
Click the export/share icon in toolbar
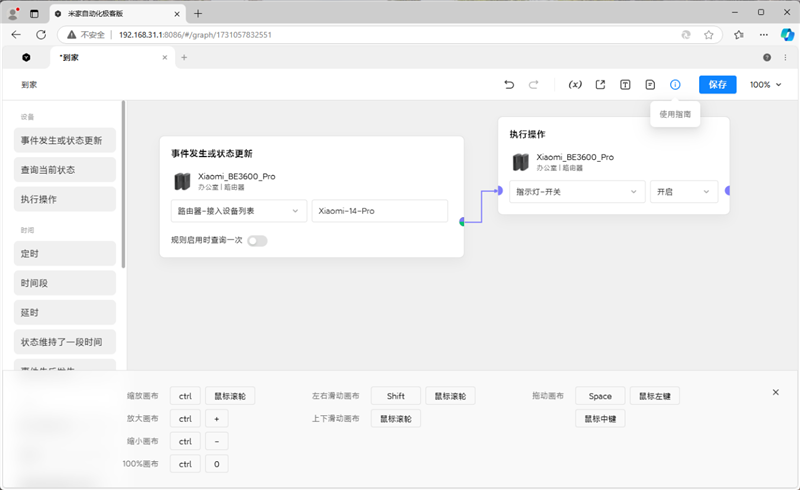click(600, 85)
